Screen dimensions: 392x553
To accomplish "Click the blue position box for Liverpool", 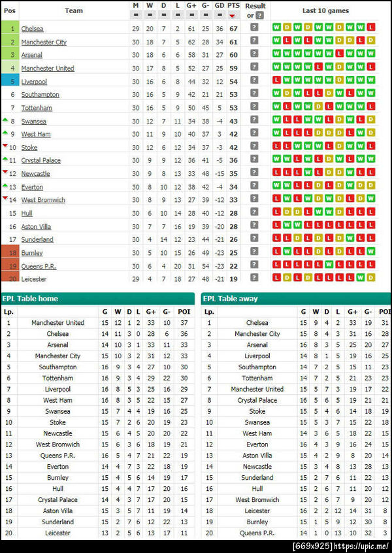I will pyautogui.click(x=10, y=81).
